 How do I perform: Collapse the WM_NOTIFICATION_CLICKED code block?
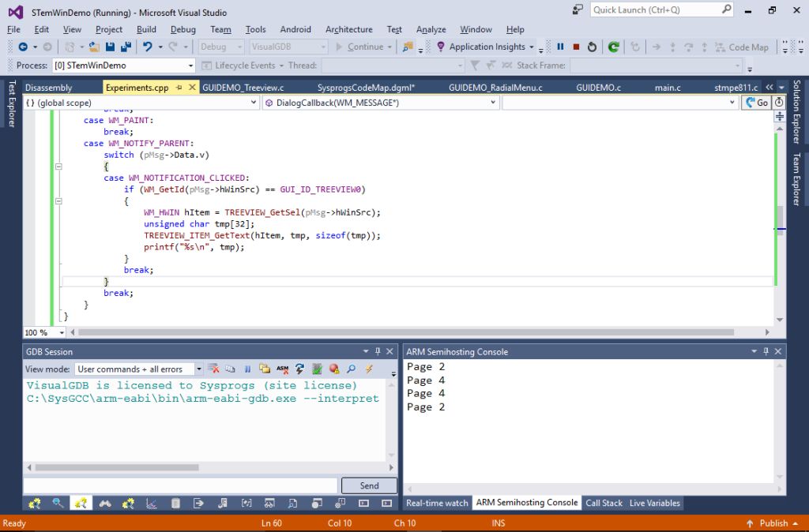(x=58, y=200)
